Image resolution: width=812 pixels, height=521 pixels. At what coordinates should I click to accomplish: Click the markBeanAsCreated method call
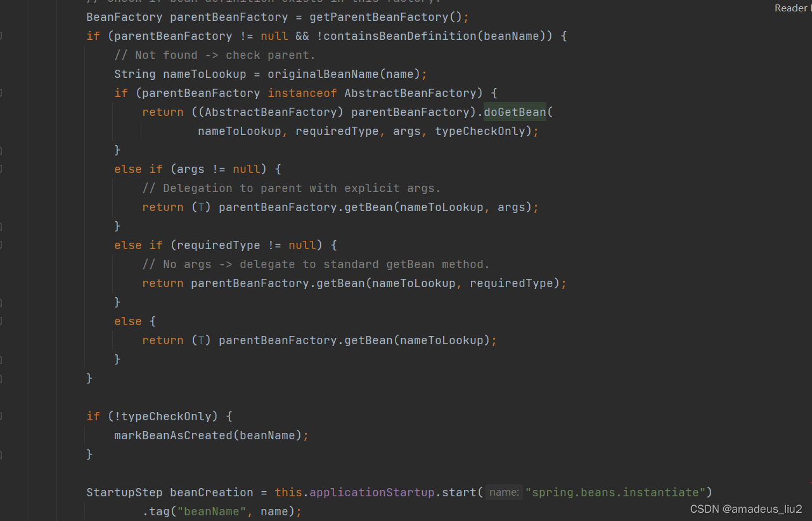(173, 435)
